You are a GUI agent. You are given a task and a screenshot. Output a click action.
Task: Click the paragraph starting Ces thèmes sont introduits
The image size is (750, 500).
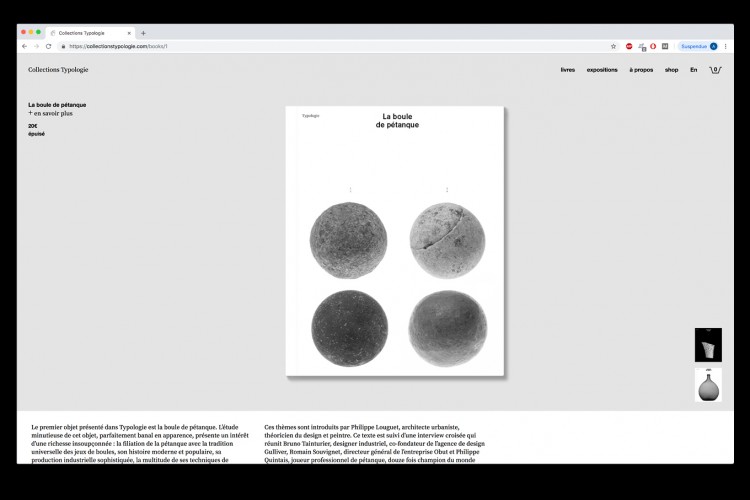coord(375,443)
